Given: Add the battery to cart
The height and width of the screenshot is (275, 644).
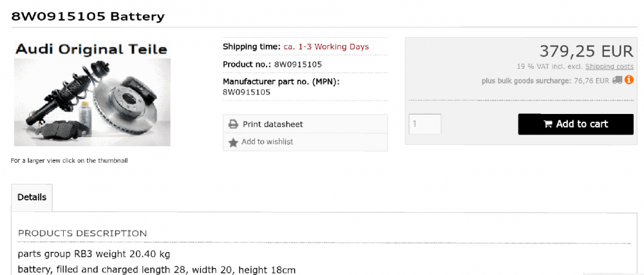Looking at the screenshot, I should tap(576, 124).
